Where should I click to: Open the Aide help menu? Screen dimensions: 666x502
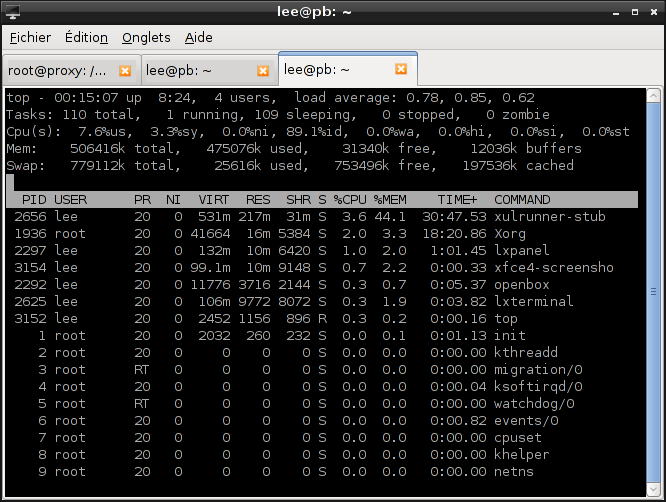199,38
